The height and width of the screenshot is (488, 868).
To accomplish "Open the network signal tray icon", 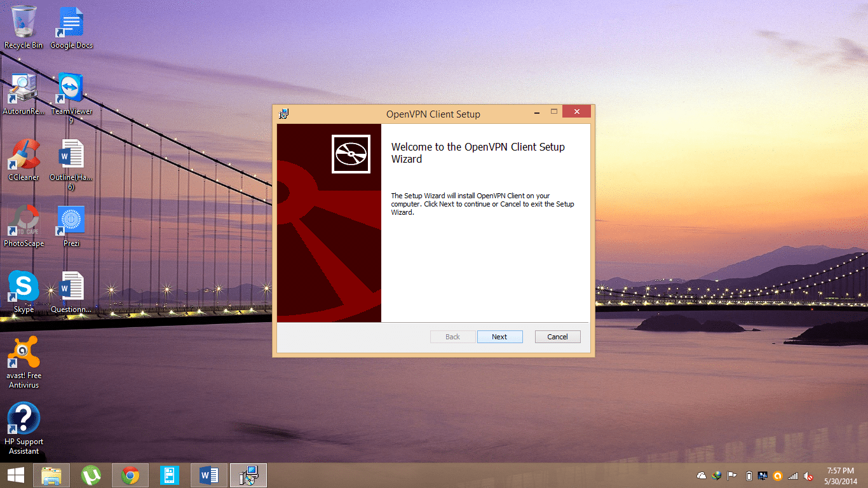I will [x=793, y=476].
